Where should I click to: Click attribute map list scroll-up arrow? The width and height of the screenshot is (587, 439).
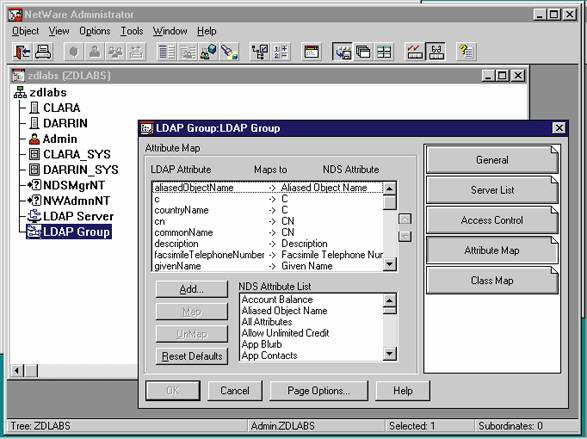(390, 188)
